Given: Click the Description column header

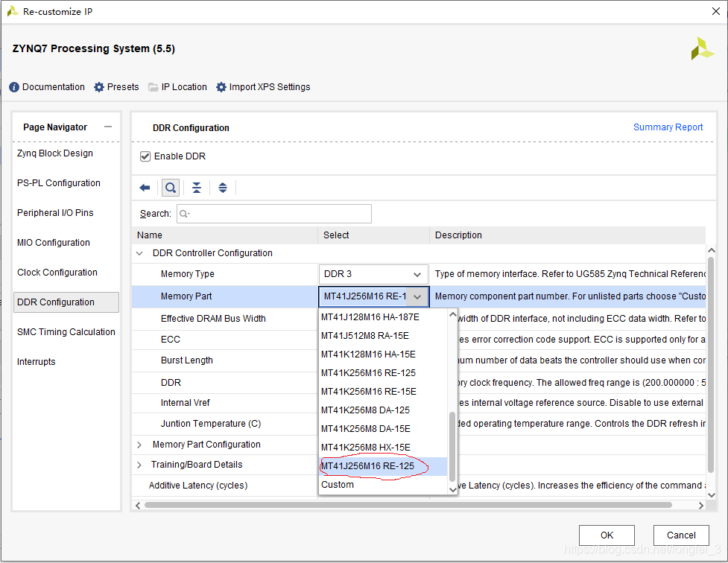Looking at the screenshot, I should click(x=567, y=235).
